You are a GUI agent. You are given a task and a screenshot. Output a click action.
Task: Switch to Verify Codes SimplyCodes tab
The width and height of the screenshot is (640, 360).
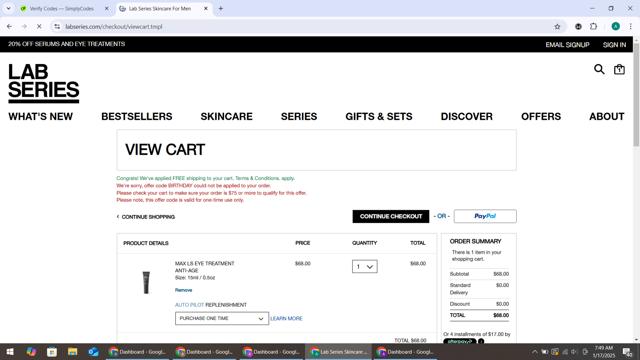click(61, 9)
